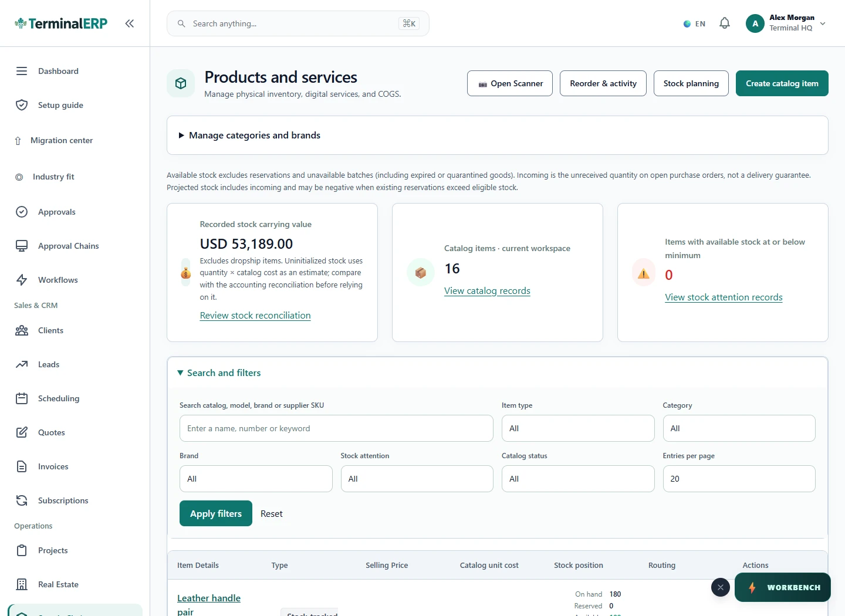This screenshot has height=616, width=845.
Task: Click the Industry fit target icon
Action: (x=19, y=177)
